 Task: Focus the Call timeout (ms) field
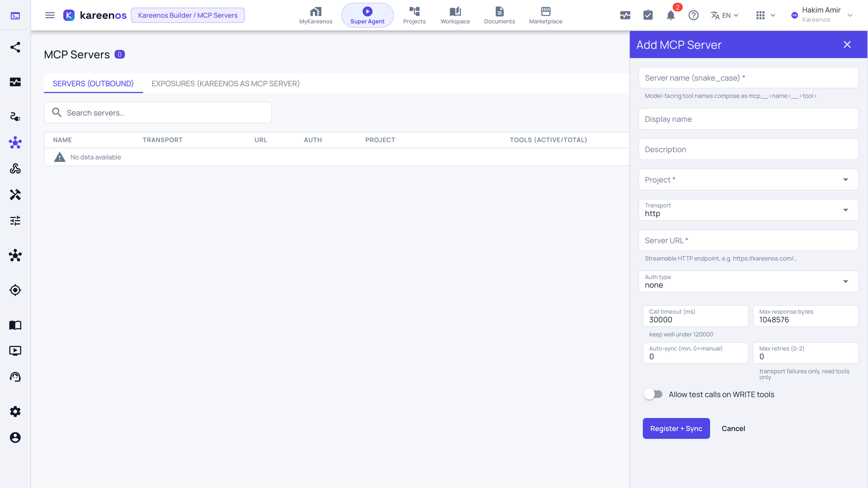696,316
